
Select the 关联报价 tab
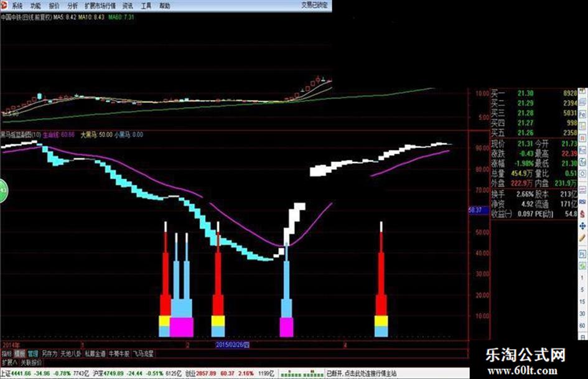coord(31,362)
